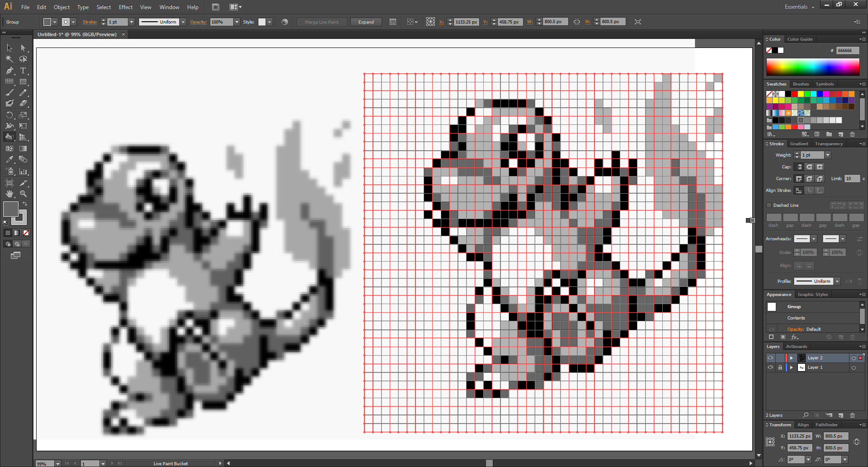Expand Layer 1 contents

(792, 367)
